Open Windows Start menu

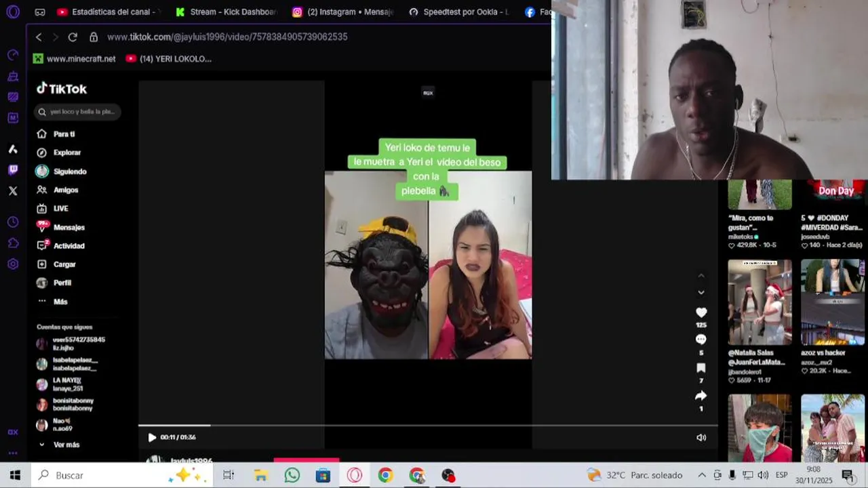(x=15, y=475)
